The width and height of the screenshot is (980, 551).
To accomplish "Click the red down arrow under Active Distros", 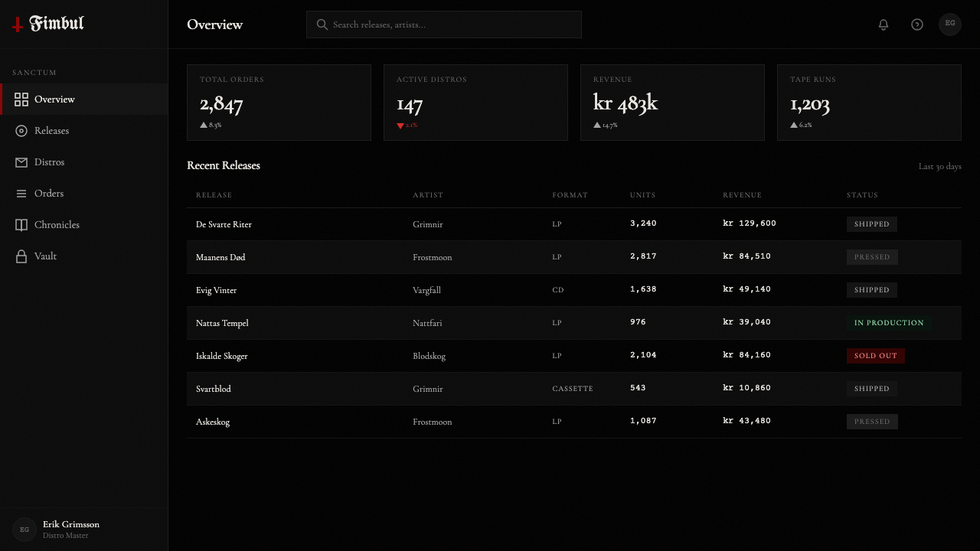I will 400,126.
